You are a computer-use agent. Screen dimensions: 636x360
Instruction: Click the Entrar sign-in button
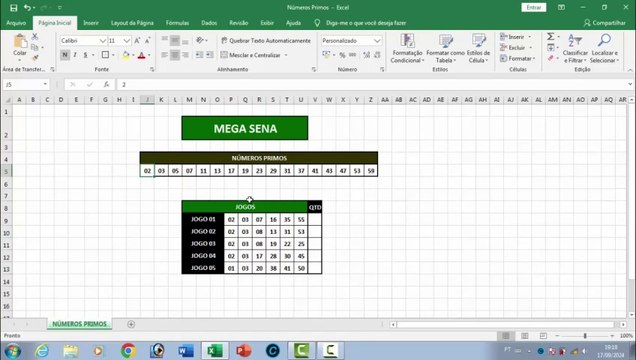[x=533, y=8]
